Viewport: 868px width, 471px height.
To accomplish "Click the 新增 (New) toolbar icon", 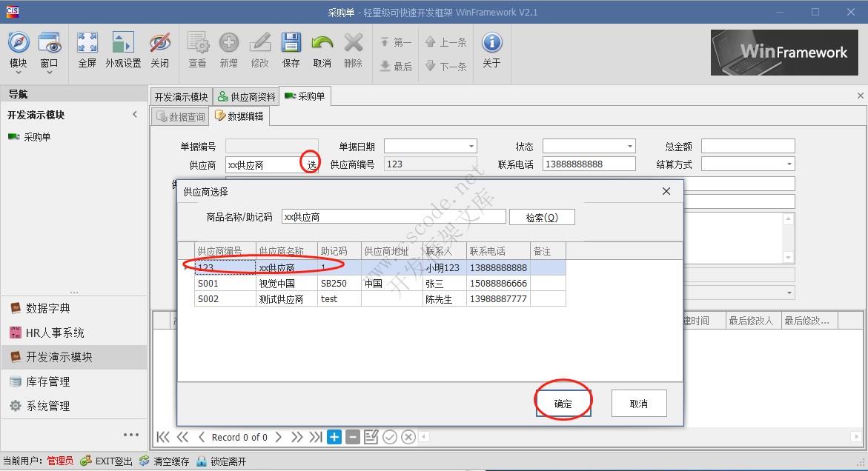I will pos(228,50).
